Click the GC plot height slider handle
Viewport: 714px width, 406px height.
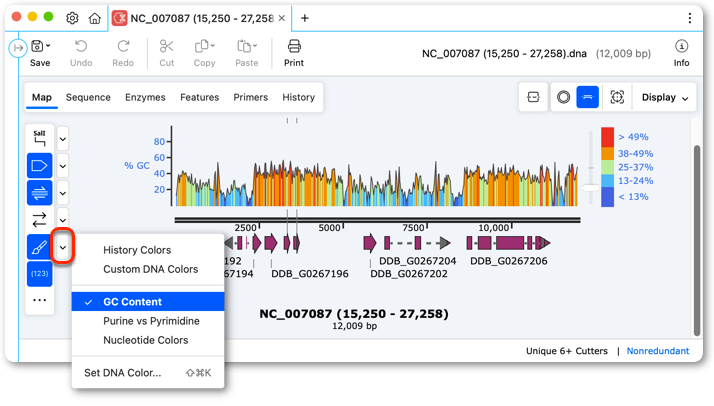pos(591,188)
